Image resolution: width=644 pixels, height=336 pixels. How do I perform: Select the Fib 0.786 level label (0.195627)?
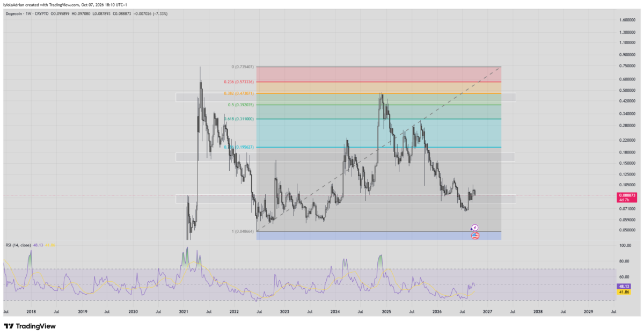[x=239, y=147]
